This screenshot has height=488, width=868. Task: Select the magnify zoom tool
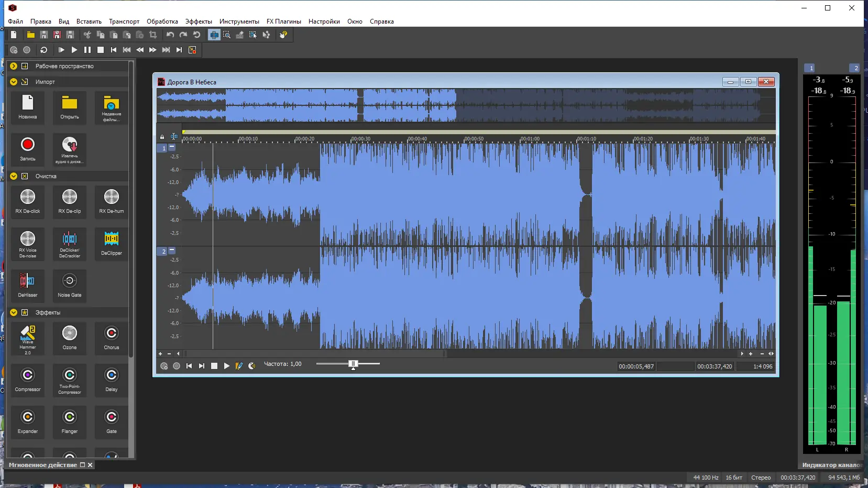point(227,35)
